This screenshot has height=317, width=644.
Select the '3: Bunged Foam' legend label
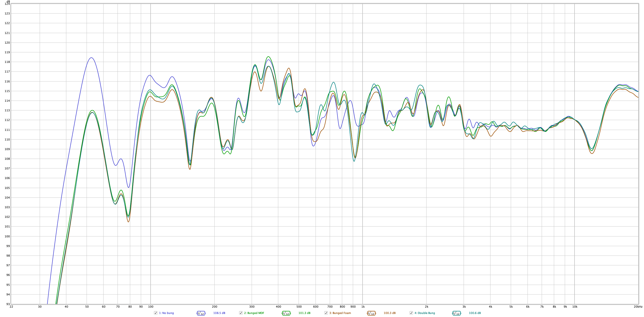(x=340, y=313)
